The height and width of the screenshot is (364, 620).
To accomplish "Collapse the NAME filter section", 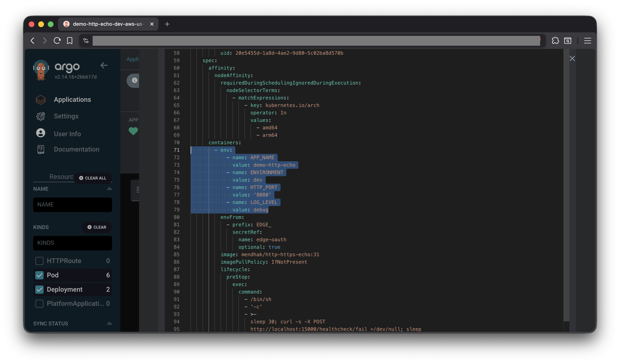I will (x=109, y=189).
